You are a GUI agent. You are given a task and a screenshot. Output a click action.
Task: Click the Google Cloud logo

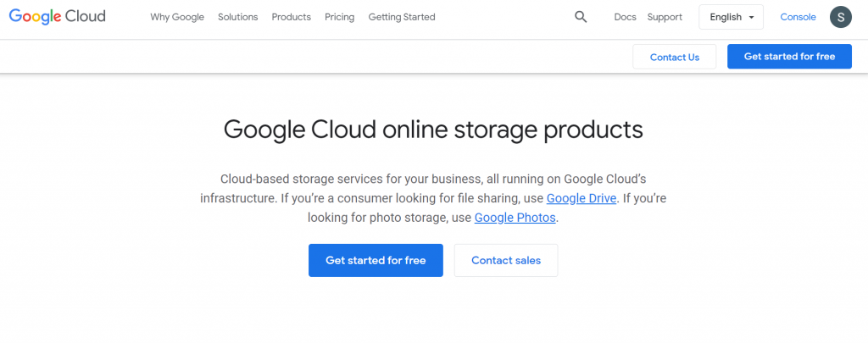point(57,17)
